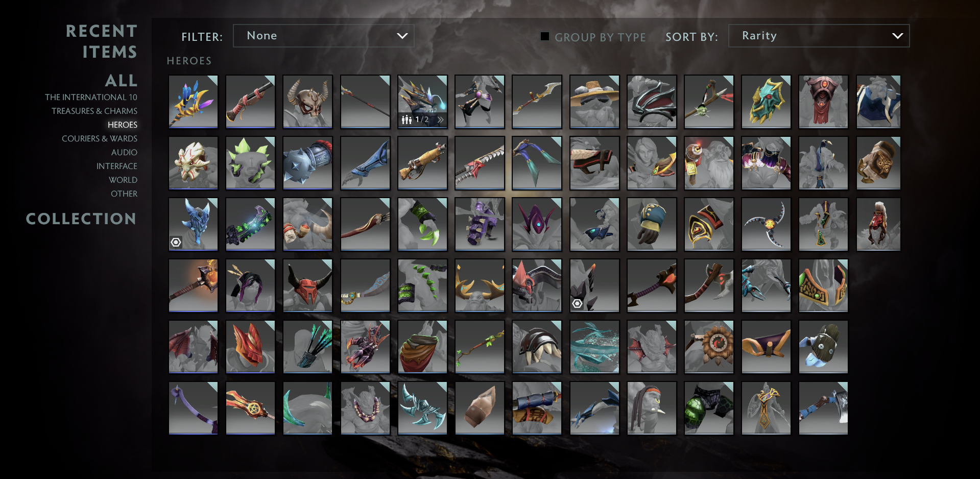The image size is (980, 479).
Task: Open the Collection section
Action: click(x=81, y=219)
